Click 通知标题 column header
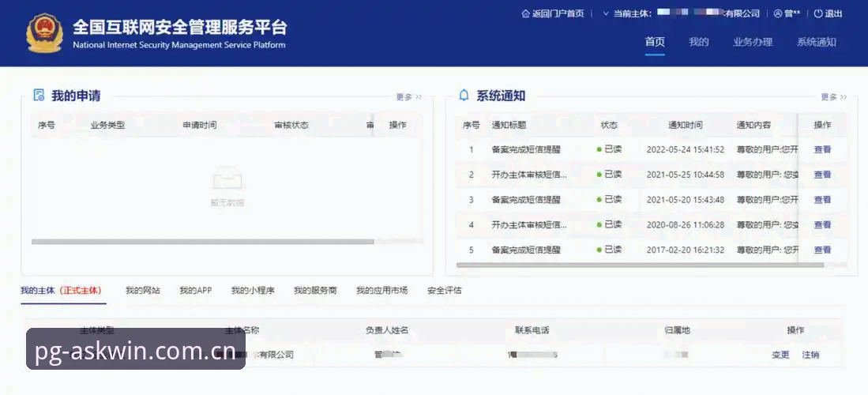 tap(509, 125)
